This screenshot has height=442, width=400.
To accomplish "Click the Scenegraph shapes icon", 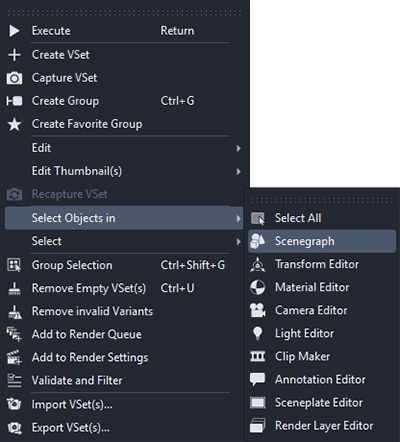I will (258, 241).
